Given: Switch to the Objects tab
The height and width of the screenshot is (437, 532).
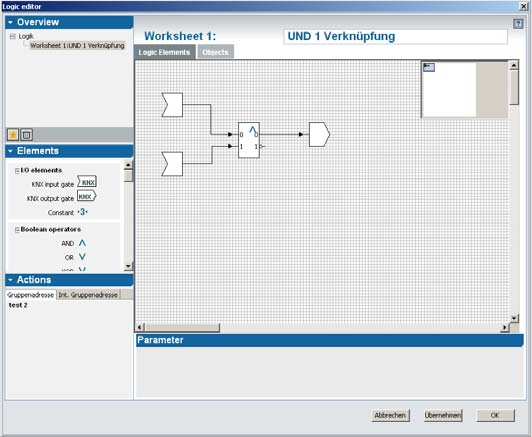Looking at the screenshot, I should coord(215,52).
